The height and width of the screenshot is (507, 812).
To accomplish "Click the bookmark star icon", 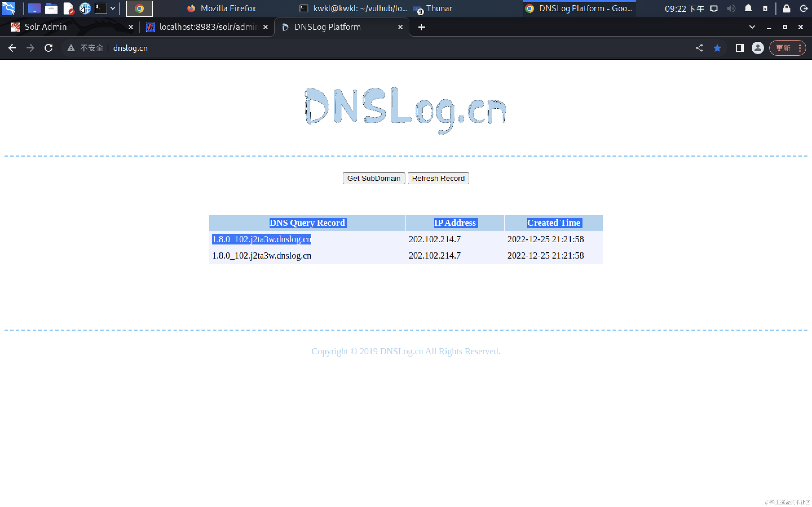I will pos(717,48).
